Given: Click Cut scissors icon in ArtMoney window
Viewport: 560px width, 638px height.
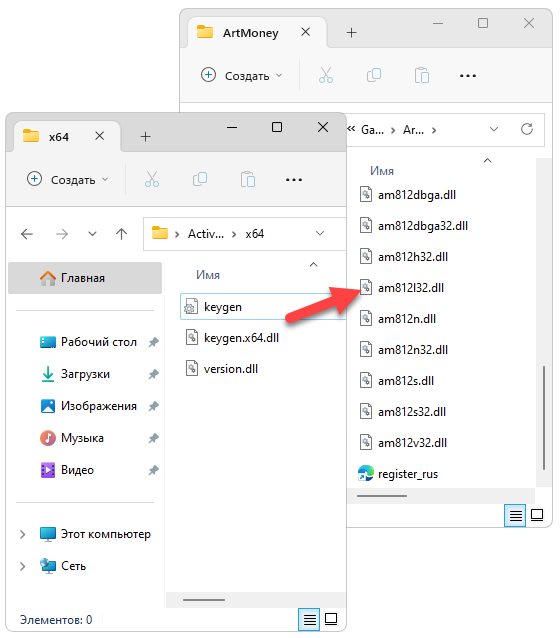Looking at the screenshot, I should click(x=326, y=75).
